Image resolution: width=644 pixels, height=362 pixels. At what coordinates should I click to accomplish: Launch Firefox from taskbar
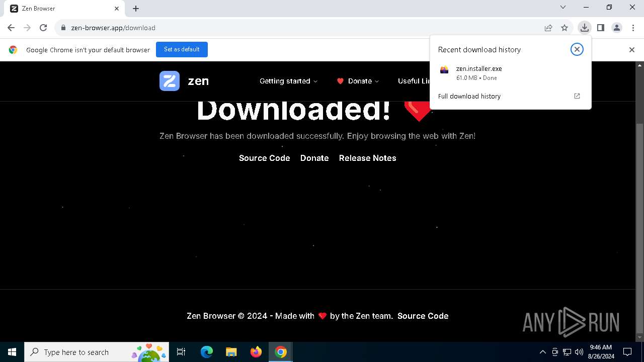pos(256,352)
